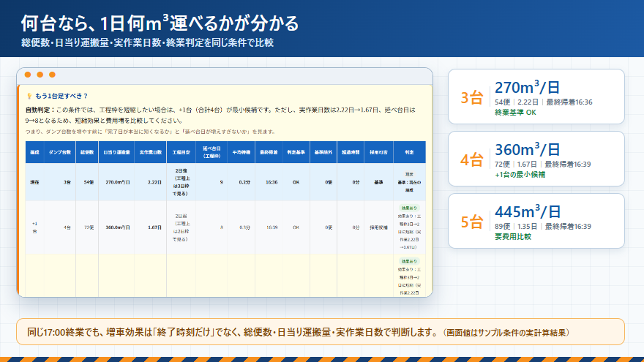Select the 5台 445m³/日 summary card

pos(536,221)
